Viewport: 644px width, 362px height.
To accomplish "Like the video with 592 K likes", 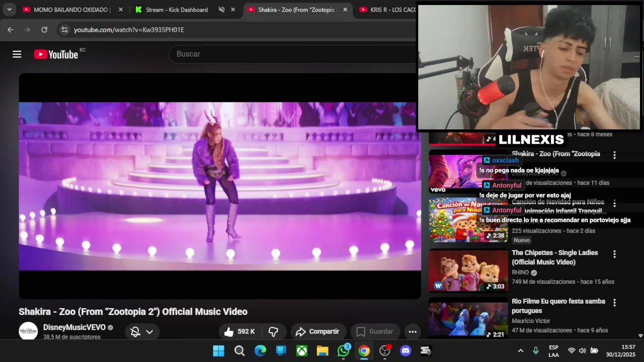I will coord(240,331).
